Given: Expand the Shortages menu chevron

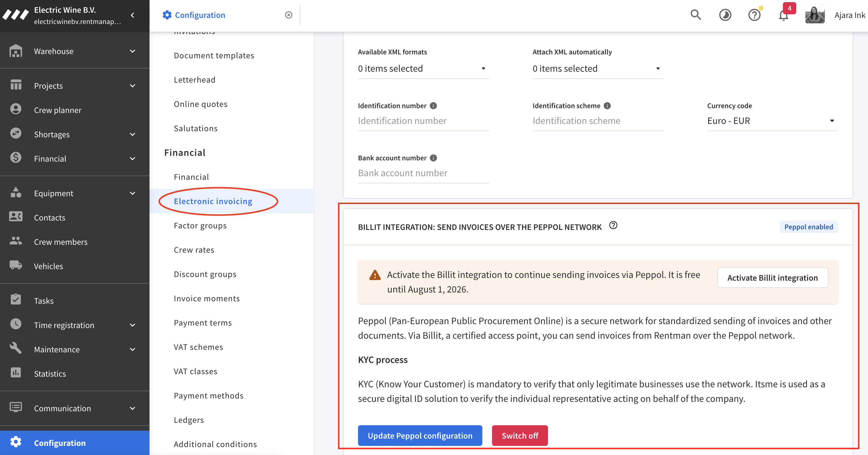Looking at the screenshot, I should click(133, 134).
